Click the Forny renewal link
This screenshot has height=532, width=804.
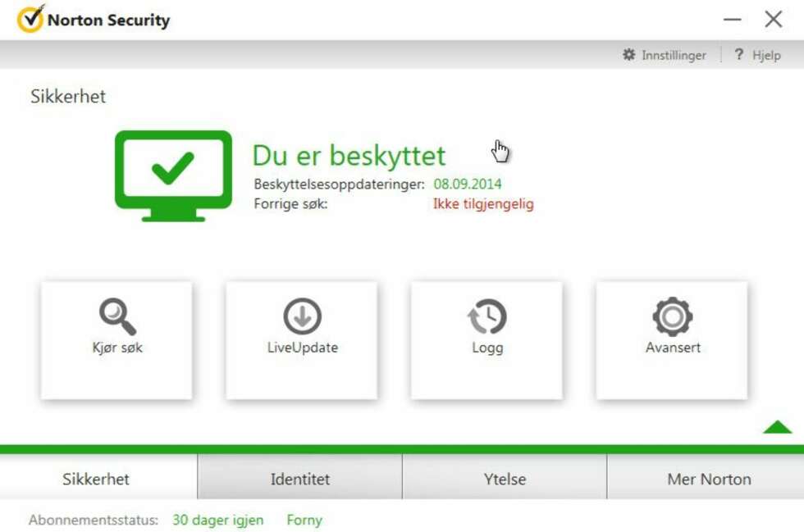(x=304, y=520)
